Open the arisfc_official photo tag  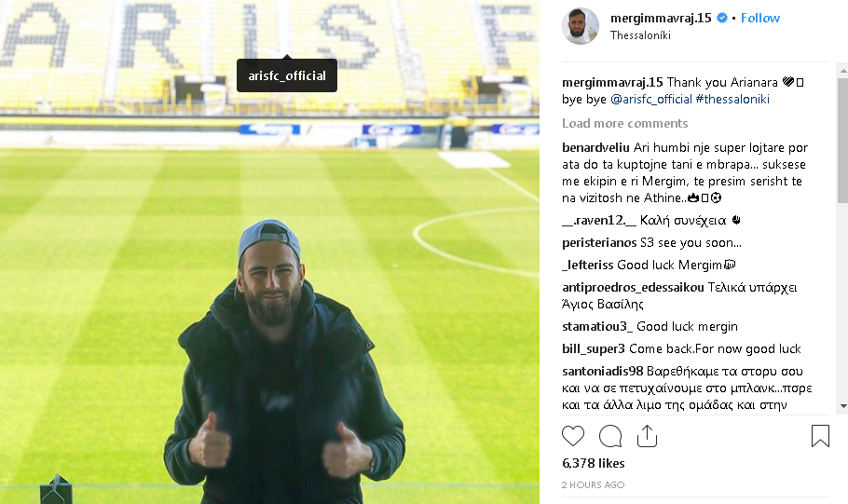[287, 75]
